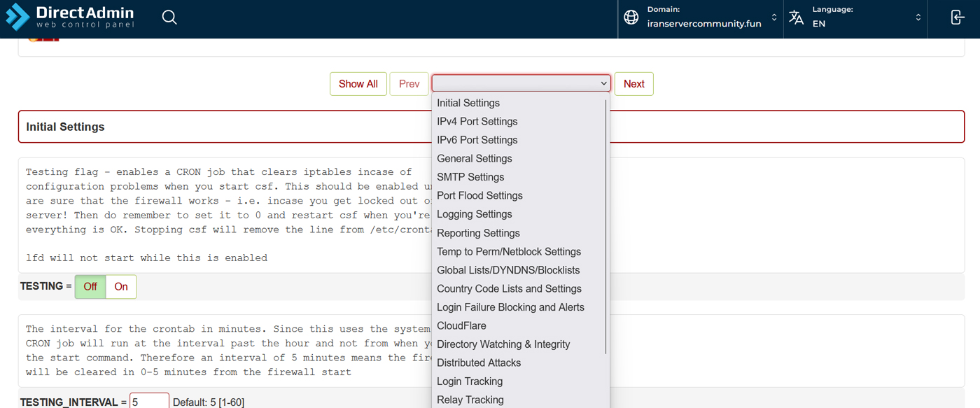Click the language translate icon
This screenshot has height=408, width=980.
coord(797,17)
